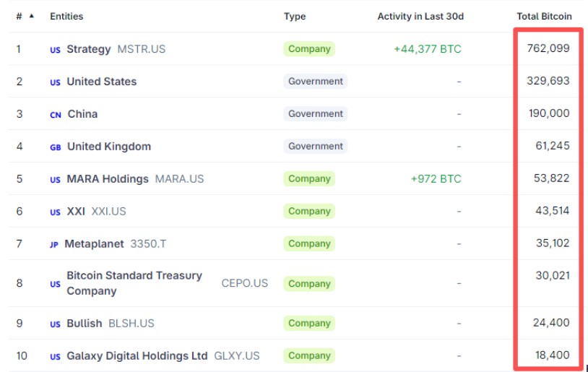Image resolution: width=588 pixels, height=372 pixels.
Task: Select Bitcoin Standard Treasury Company entry
Action: coord(134,283)
